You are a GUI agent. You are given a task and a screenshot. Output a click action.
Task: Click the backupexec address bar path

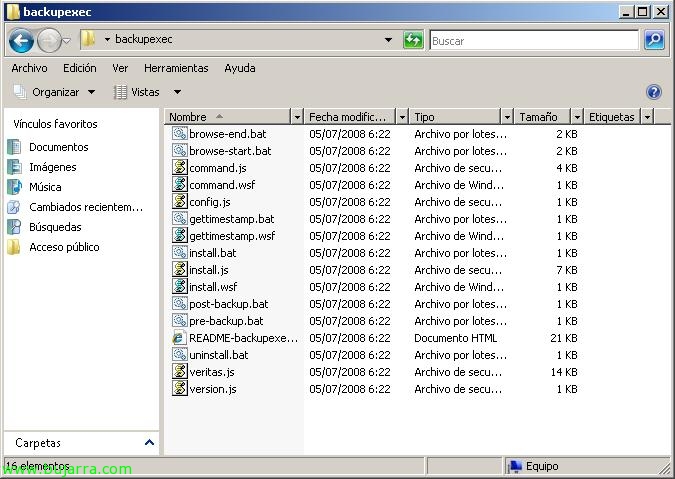tap(144, 39)
